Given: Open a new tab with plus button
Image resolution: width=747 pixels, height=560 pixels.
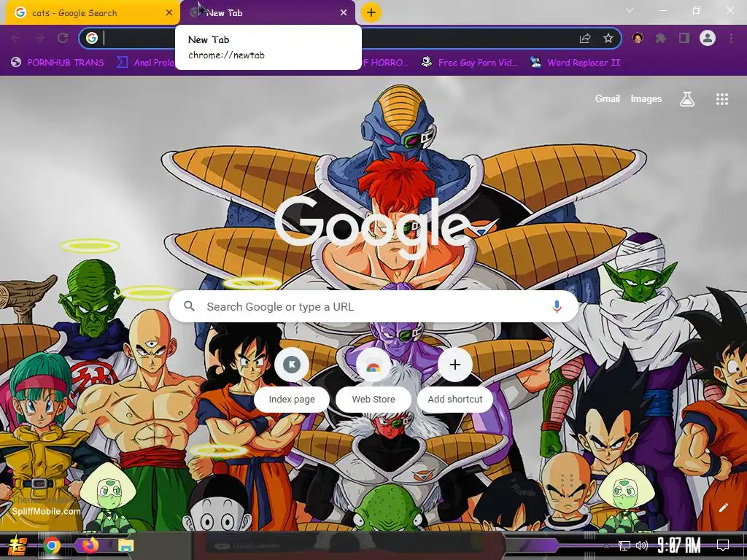Looking at the screenshot, I should pyautogui.click(x=371, y=12).
